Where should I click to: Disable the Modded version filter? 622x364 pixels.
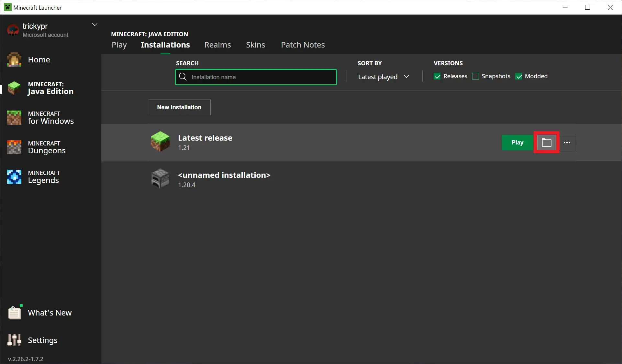tap(519, 76)
